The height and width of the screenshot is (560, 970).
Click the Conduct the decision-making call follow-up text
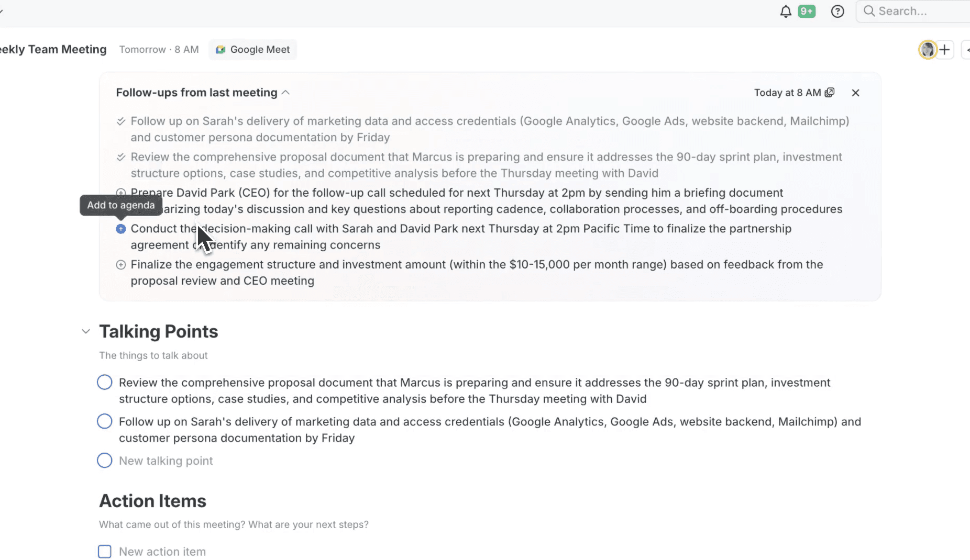[461, 237]
